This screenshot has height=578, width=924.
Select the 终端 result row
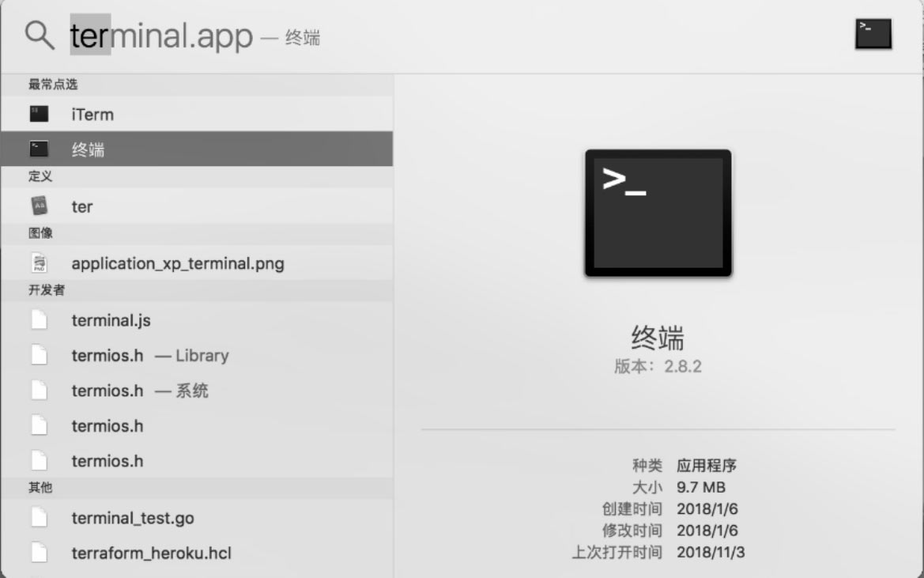pyautogui.click(x=197, y=149)
